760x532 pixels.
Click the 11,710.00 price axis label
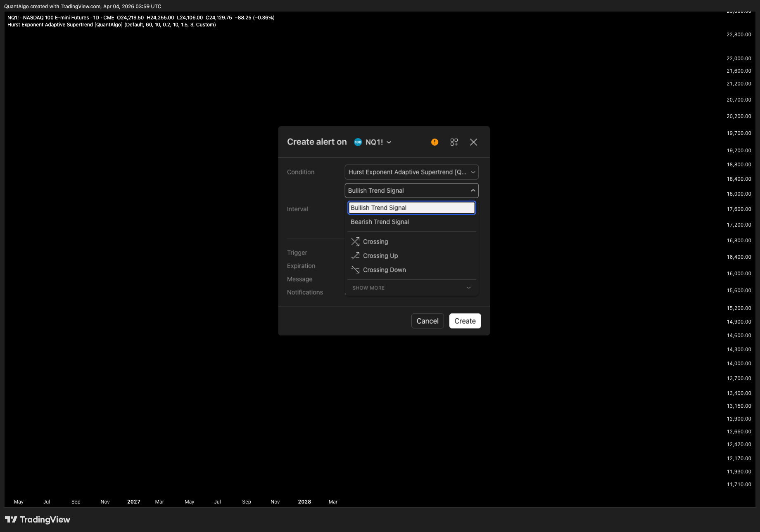(x=739, y=485)
